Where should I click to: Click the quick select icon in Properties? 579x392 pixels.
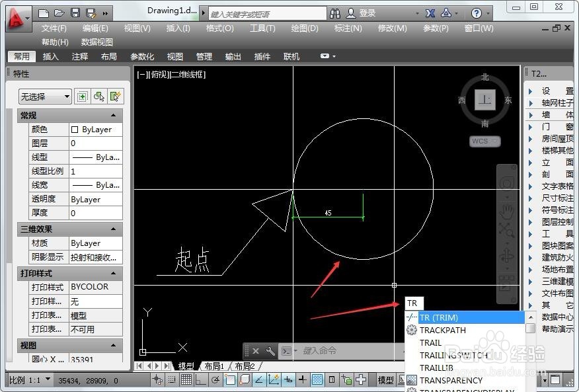point(116,97)
